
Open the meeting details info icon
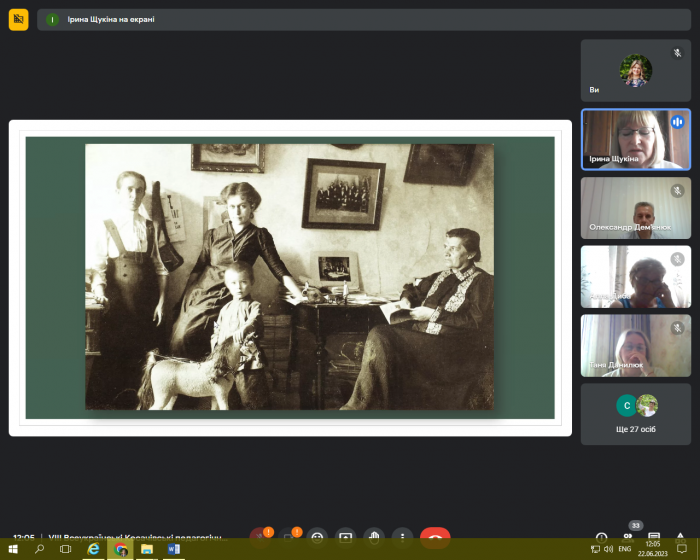click(601, 537)
